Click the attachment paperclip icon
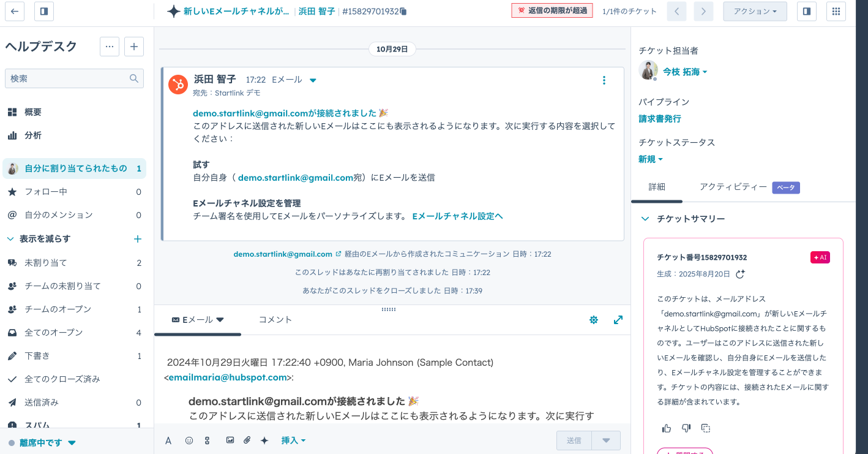868x454 pixels. coord(247,440)
